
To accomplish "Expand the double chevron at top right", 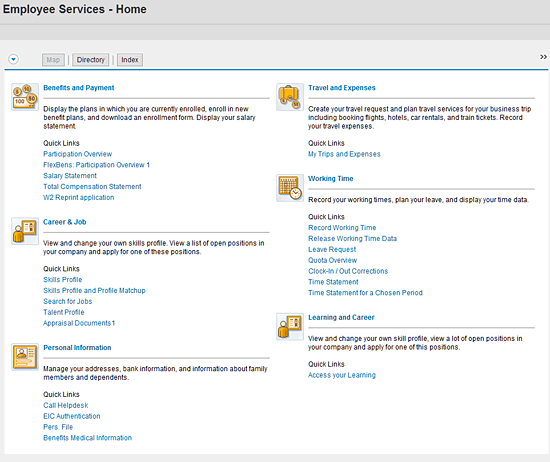I will coord(543,57).
